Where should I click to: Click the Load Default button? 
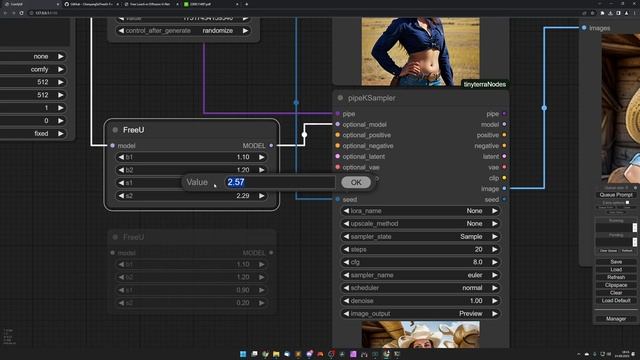pos(616,300)
